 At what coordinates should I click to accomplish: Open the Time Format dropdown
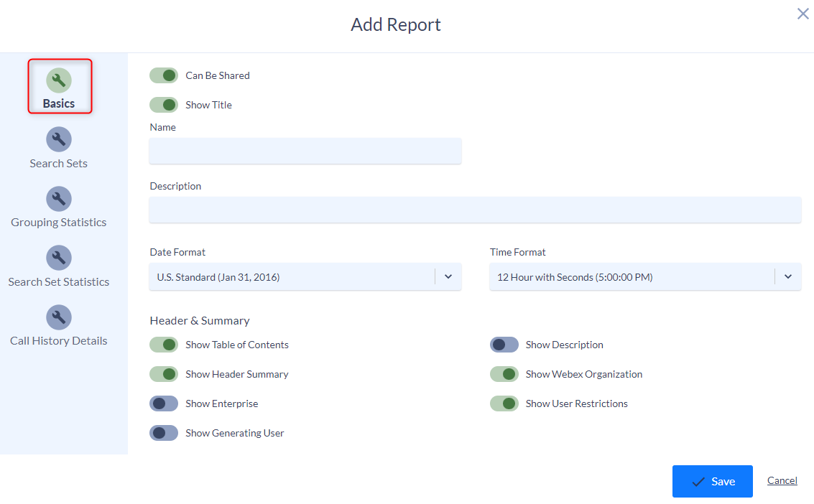click(x=644, y=276)
